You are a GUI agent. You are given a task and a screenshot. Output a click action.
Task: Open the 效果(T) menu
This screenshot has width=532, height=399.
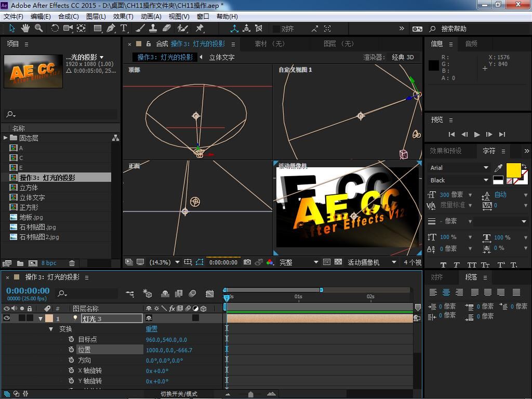pos(123,16)
